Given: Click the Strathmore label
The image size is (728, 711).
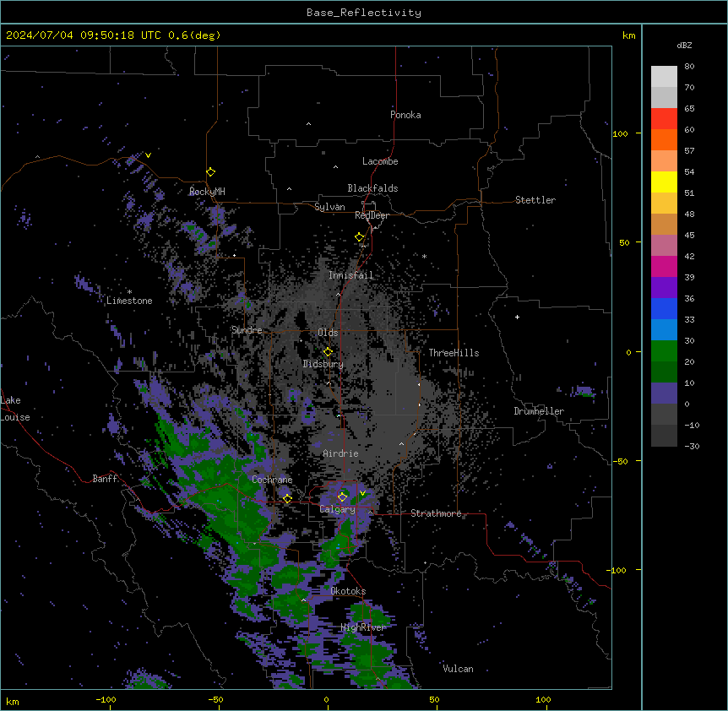Looking at the screenshot, I should (436, 513).
